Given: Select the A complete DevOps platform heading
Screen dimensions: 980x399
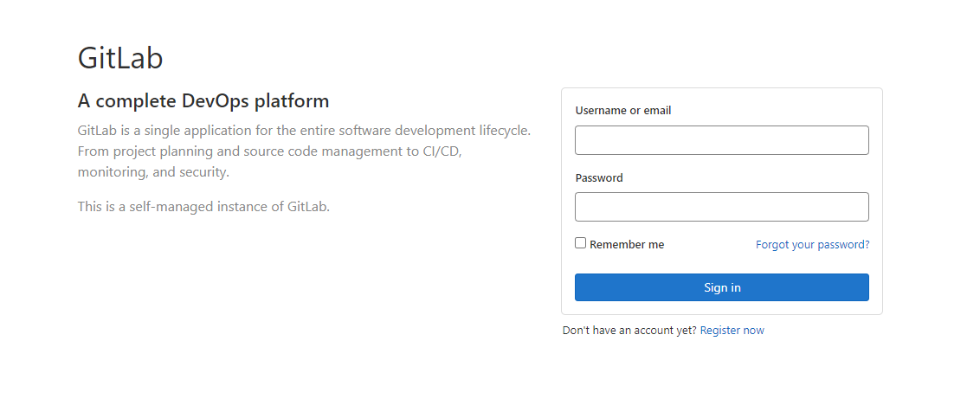Looking at the screenshot, I should [x=203, y=101].
